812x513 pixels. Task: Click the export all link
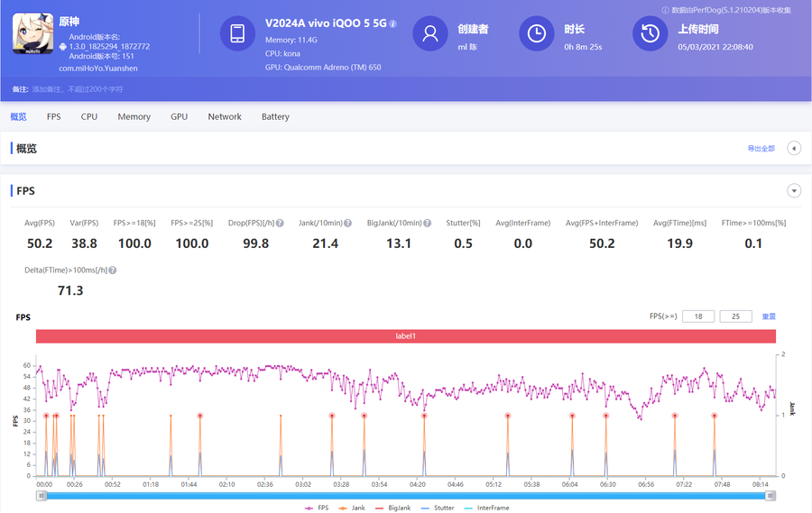(761, 148)
